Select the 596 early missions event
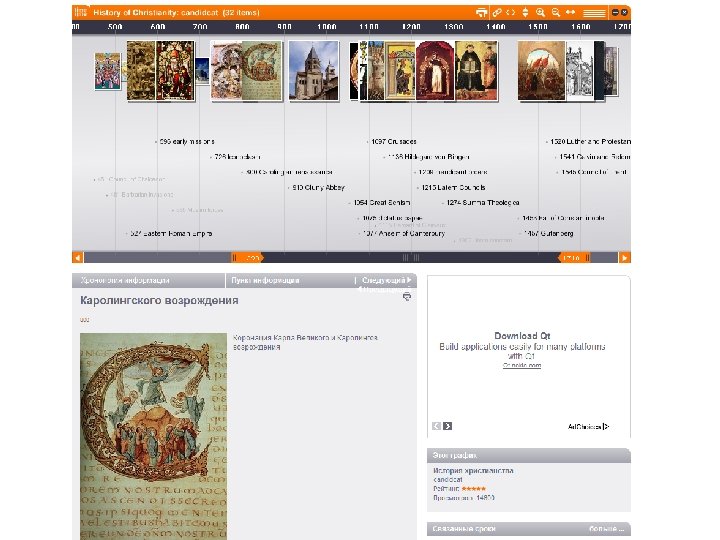The width and height of the screenshot is (720, 540). 186,141
